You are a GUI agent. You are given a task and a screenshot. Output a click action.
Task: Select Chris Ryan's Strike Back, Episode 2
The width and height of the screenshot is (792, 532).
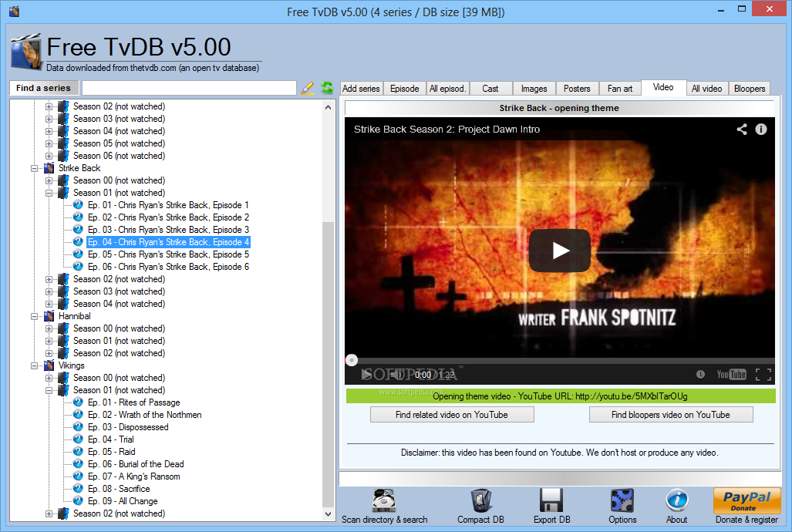coord(168,217)
